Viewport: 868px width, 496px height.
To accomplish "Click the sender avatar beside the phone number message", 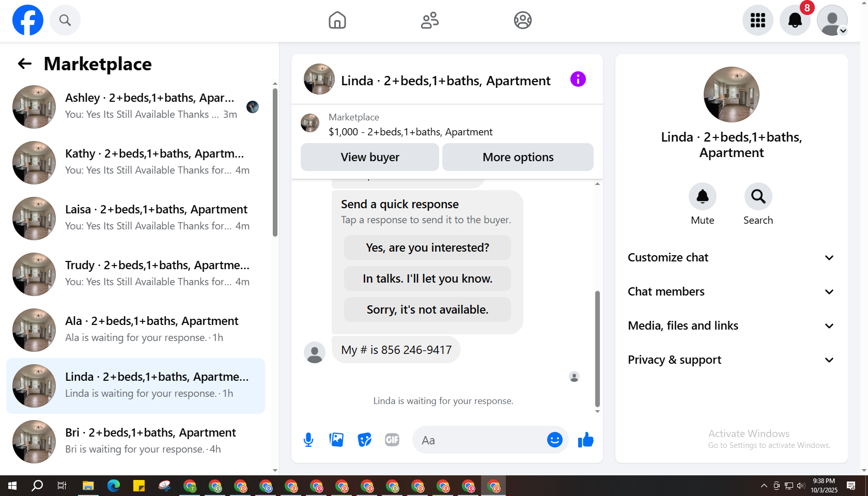I will [x=315, y=352].
